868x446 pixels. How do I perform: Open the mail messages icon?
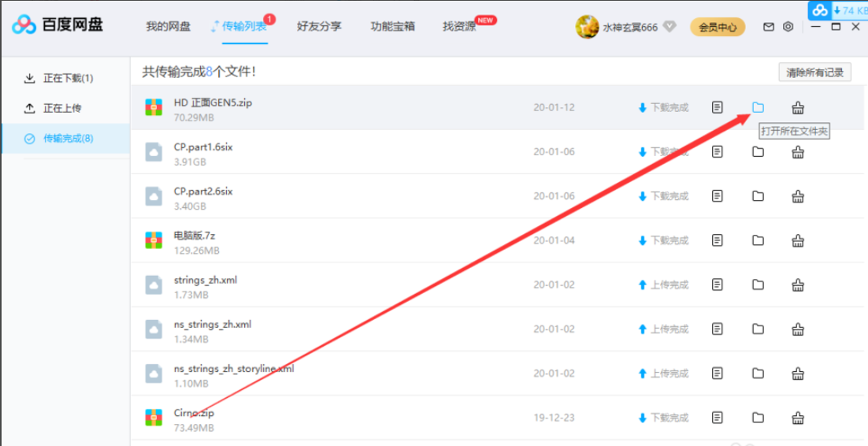click(769, 27)
